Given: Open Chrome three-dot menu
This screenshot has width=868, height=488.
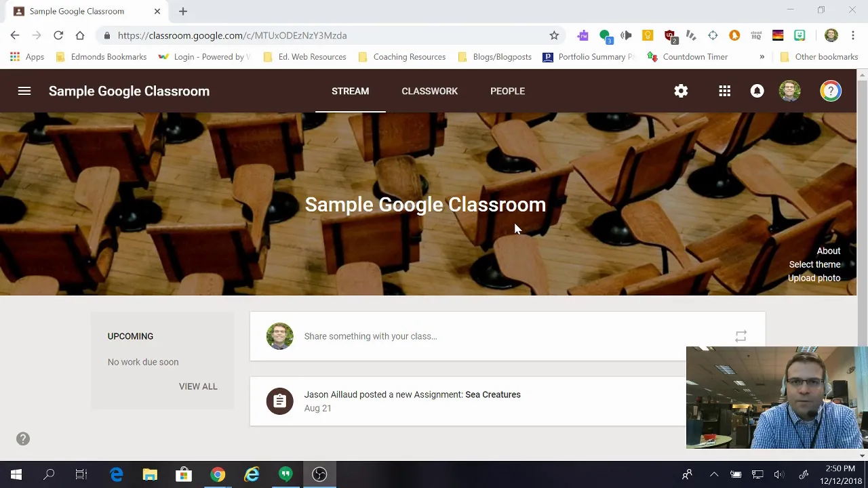Looking at the screenshot, I should click(x=853, y=35).
